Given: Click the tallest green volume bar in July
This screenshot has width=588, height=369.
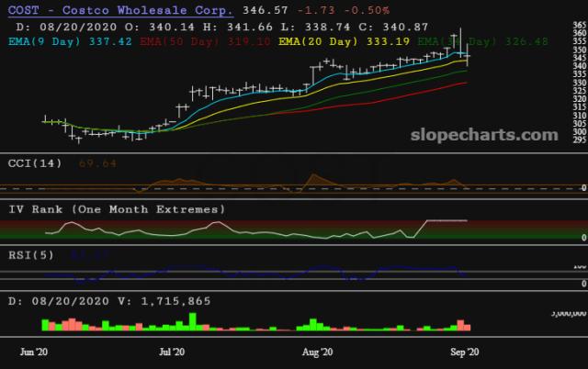Looking at the screenshot, I should 191,322.
